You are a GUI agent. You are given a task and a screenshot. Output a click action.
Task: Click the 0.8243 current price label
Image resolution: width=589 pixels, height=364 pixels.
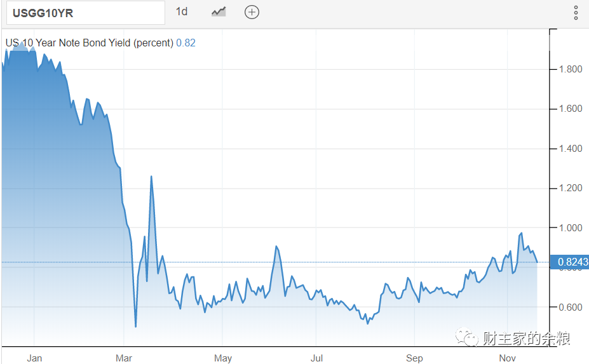click(x=569, y=262)
